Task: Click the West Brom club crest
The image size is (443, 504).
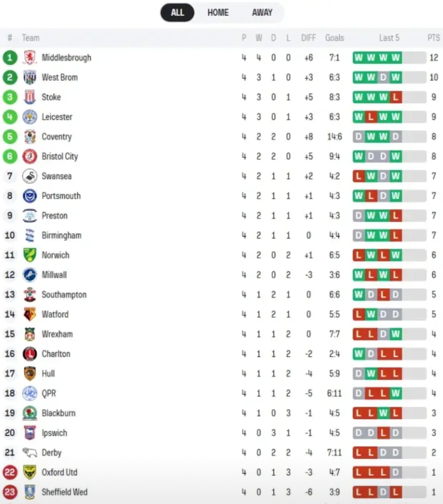Action: pyautogui.click(x=30, y=77)
